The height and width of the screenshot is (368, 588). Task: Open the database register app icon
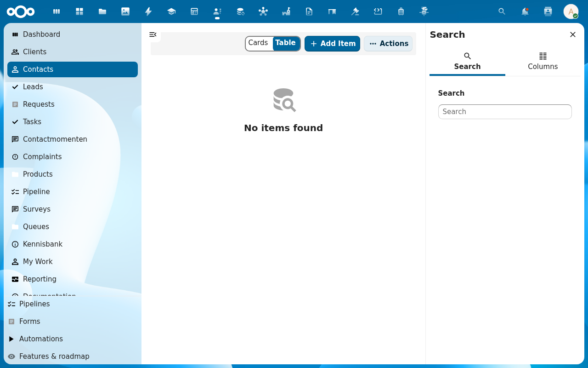point(240,11)
